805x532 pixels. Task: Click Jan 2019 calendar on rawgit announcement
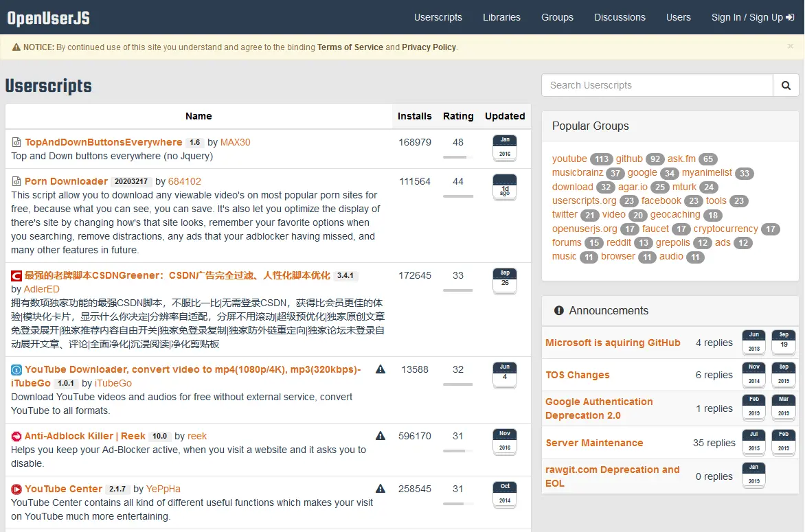pyautogui.click(x=753, y=475)
